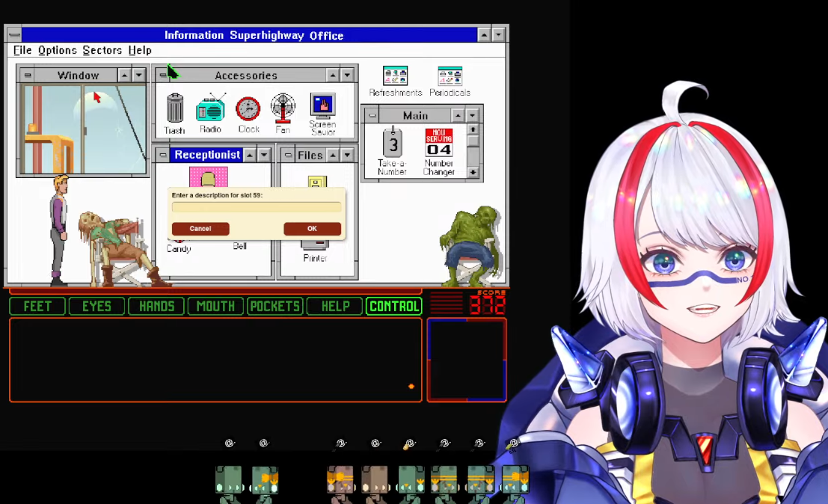828x504 pixels.
Task: Click the Files window up arrow
Action: [x=333, y=155]
